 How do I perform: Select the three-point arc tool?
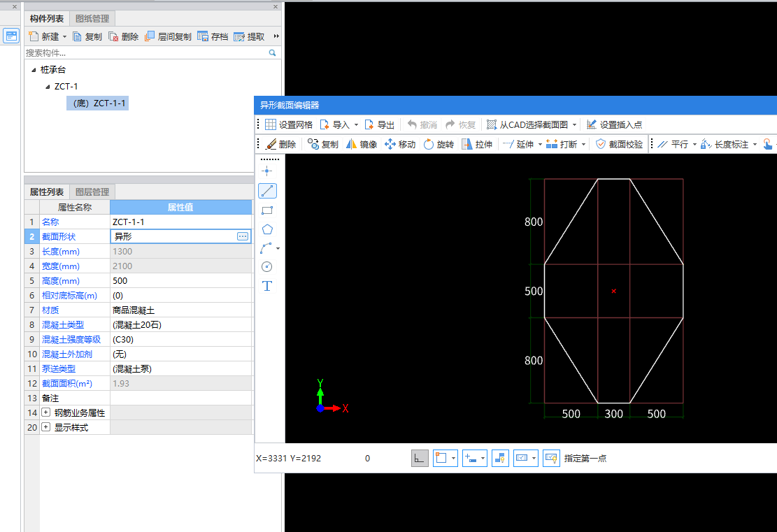tap(266, 248)
